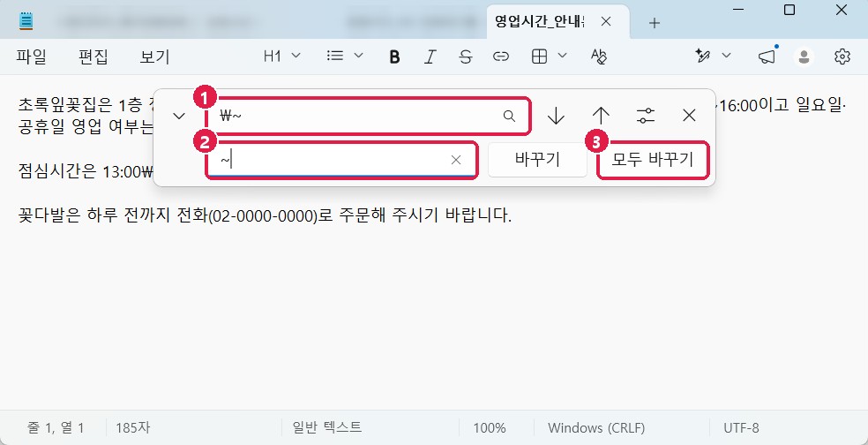Open the table options dropdown arrow

coord(563,56)
